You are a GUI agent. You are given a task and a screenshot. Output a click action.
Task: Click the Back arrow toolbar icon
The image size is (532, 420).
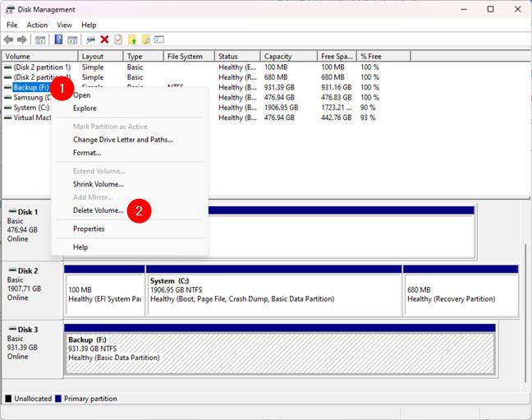point(8,39)
